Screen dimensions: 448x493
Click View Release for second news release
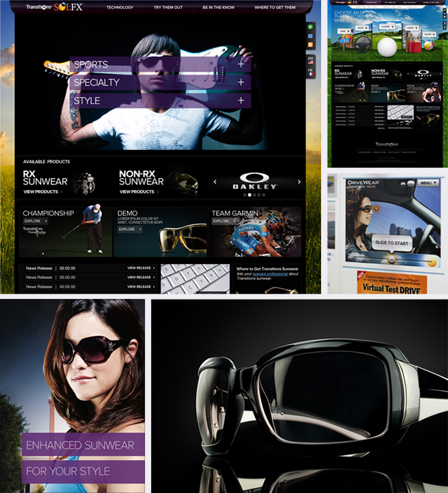(x=141, y=277)
